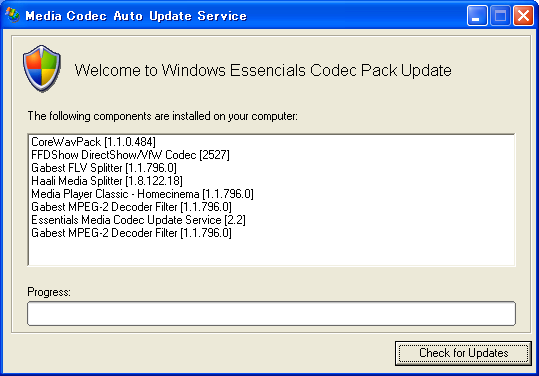The image size is (539, 376).
Task: Click the Check for Updates button
Action: click(x=463, y=353)
